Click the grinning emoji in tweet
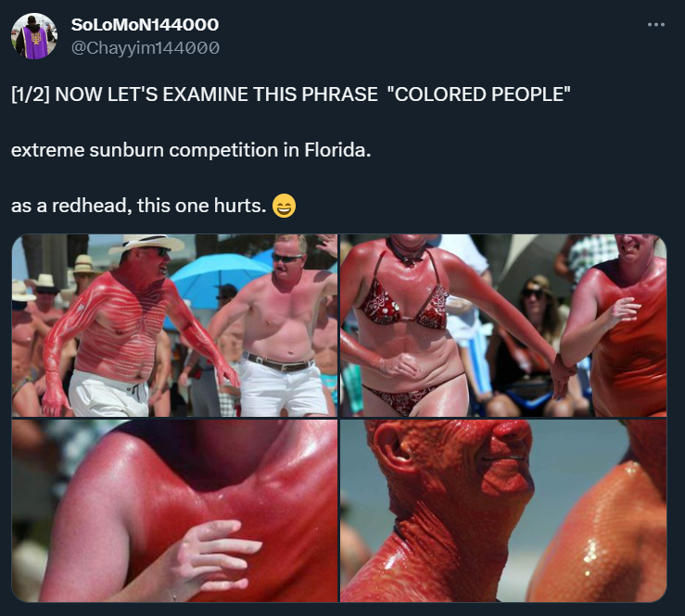Screen dimensions: 685x616 click(284, 206)
